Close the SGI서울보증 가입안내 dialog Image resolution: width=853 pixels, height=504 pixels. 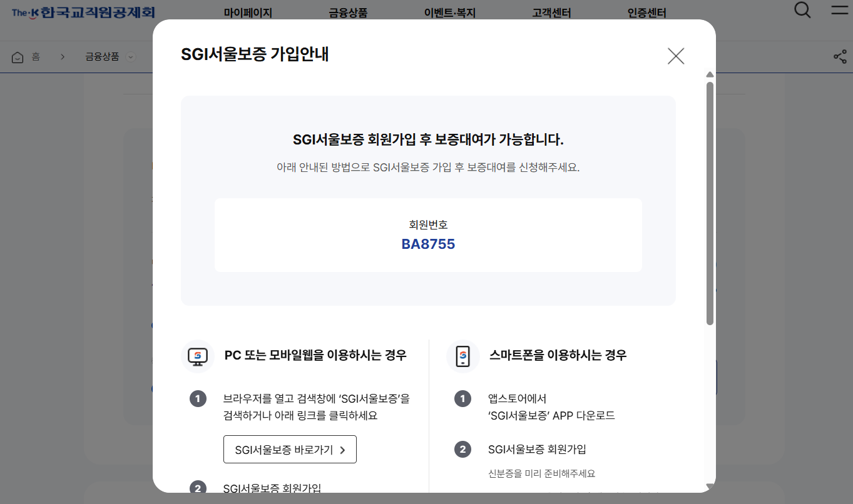(676, 56)
